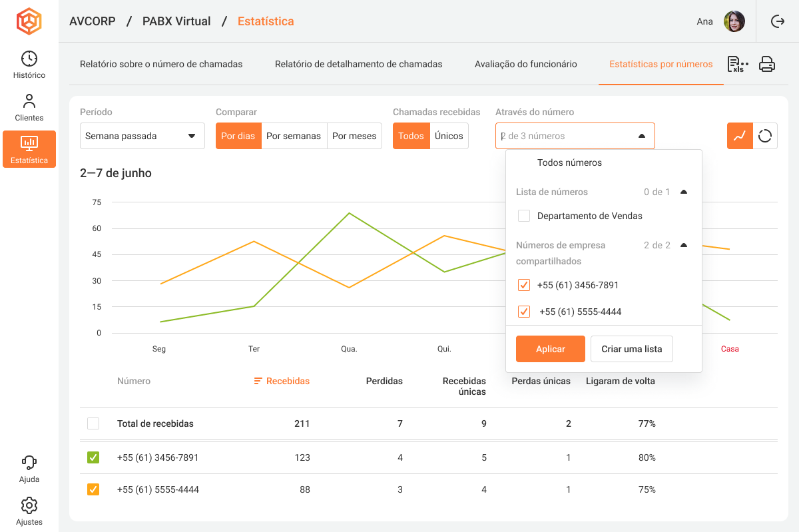Open the Clientes sidebar section
The image size is (799, 532).
click(x=29, y=108)
